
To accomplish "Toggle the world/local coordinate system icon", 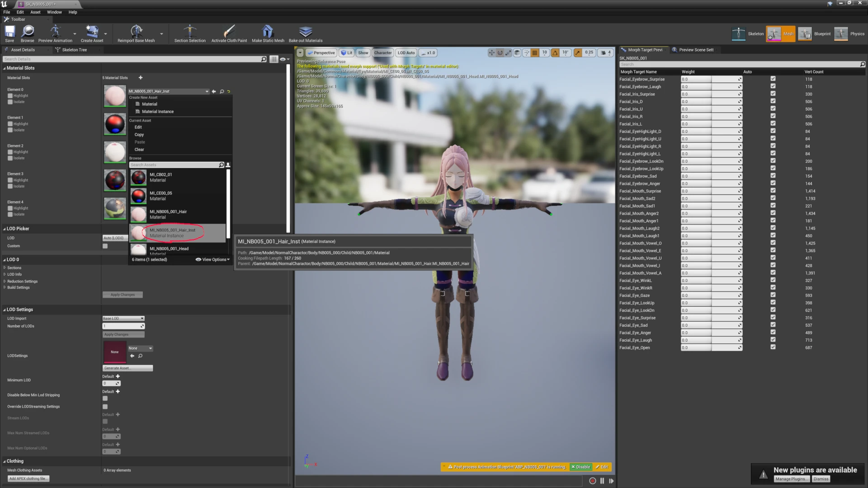I will pyautogui.click(x=517, y=53).
